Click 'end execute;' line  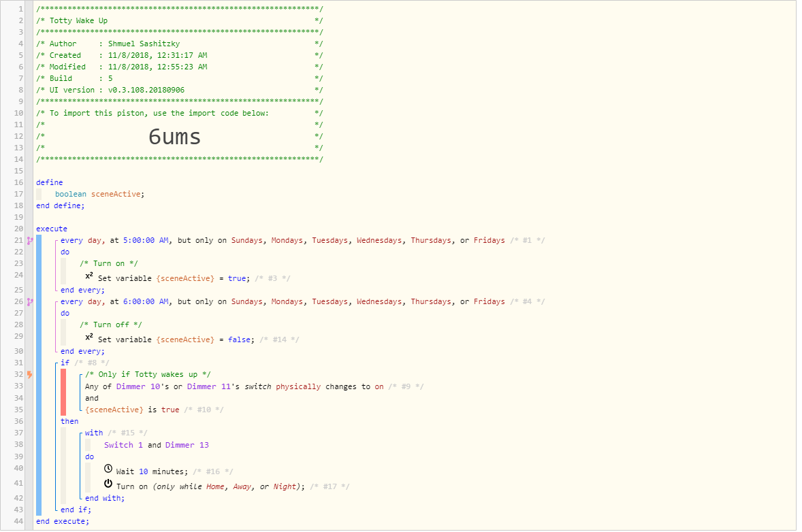63,522
